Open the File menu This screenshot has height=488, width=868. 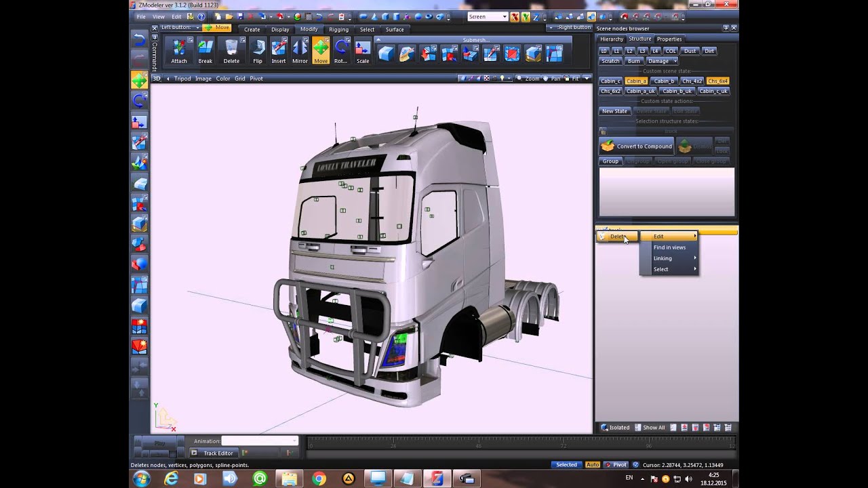tap(141, 16)
